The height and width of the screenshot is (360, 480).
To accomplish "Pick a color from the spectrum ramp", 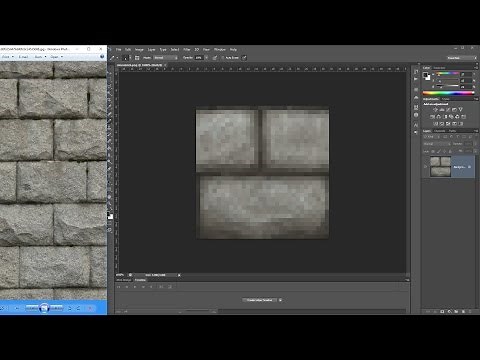I will pos(448,93).
